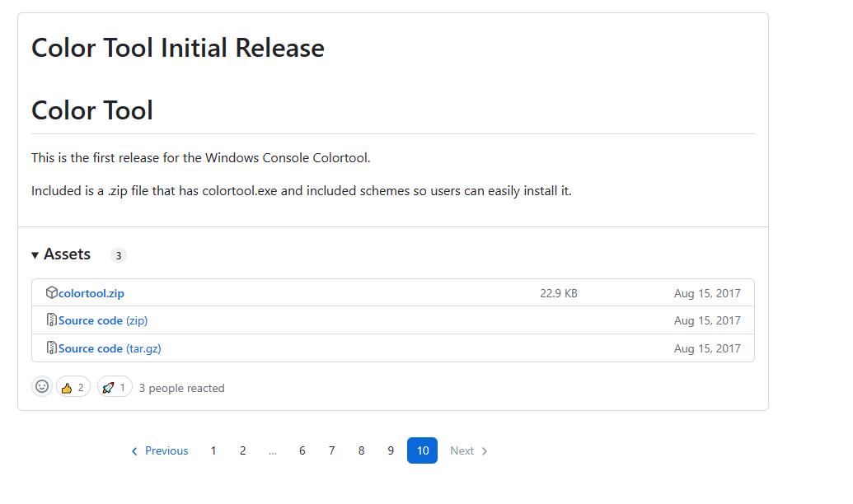The width and height of the screenshot is (853, 504).
Task: Select page 6 in pagination
Action: [302, 450]
